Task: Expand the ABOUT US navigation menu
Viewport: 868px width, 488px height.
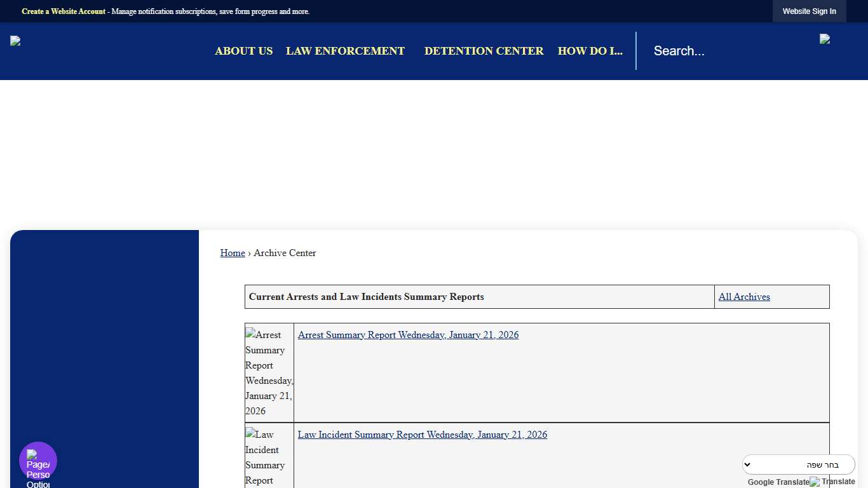Action: [243, 51]
